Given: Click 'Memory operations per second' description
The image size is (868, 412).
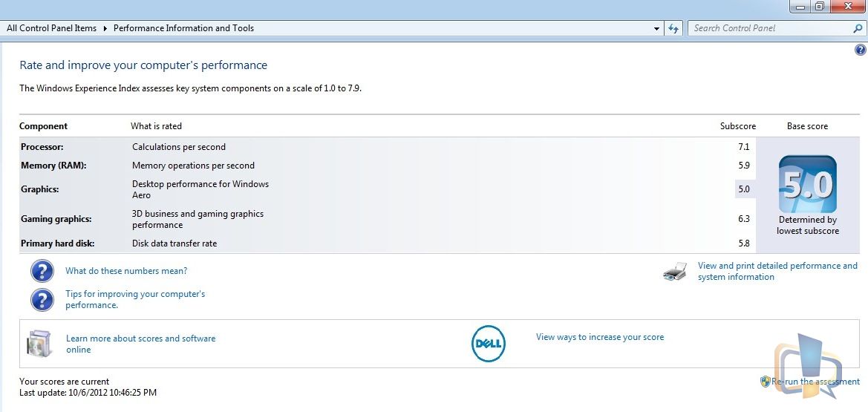Looking at the screenshot, I should (193, 166).
